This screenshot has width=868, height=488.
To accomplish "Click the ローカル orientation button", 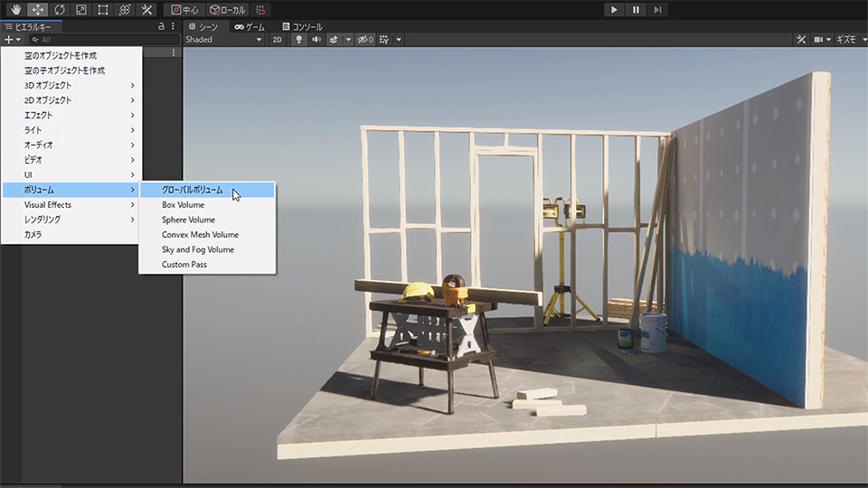I will pyautogui.click(x=227, y=9).
